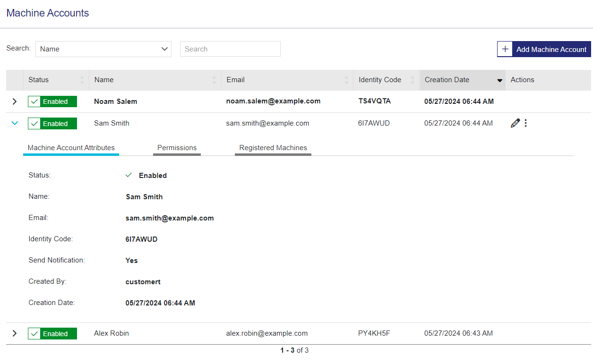Screen dimensions: 593x364
Task: Switch to the Permissions tab
Action: [x=177, y=148]
